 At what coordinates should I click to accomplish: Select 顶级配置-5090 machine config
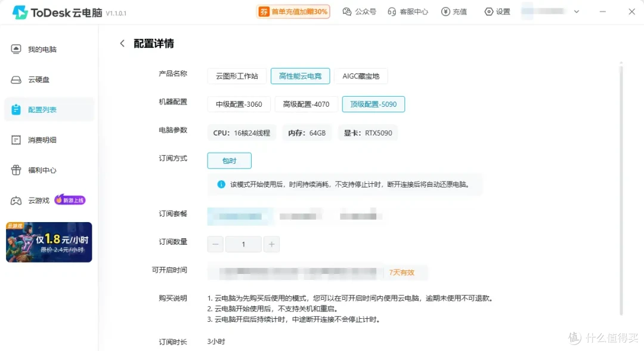click(373, 104)
